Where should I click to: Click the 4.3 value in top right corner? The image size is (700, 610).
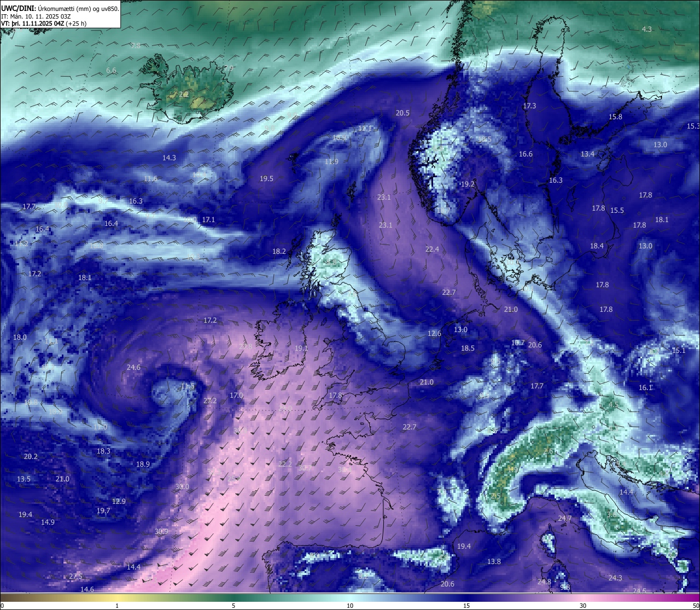click(647, 29)
